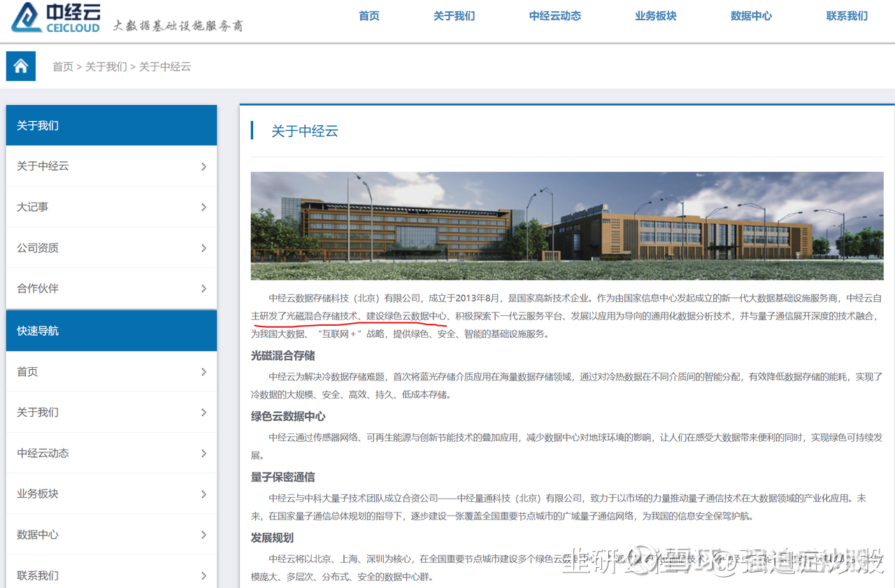Click 首页 in the breadcrumb trail
Viewport: 895px width, 588px height.
[x=63, y=67]
